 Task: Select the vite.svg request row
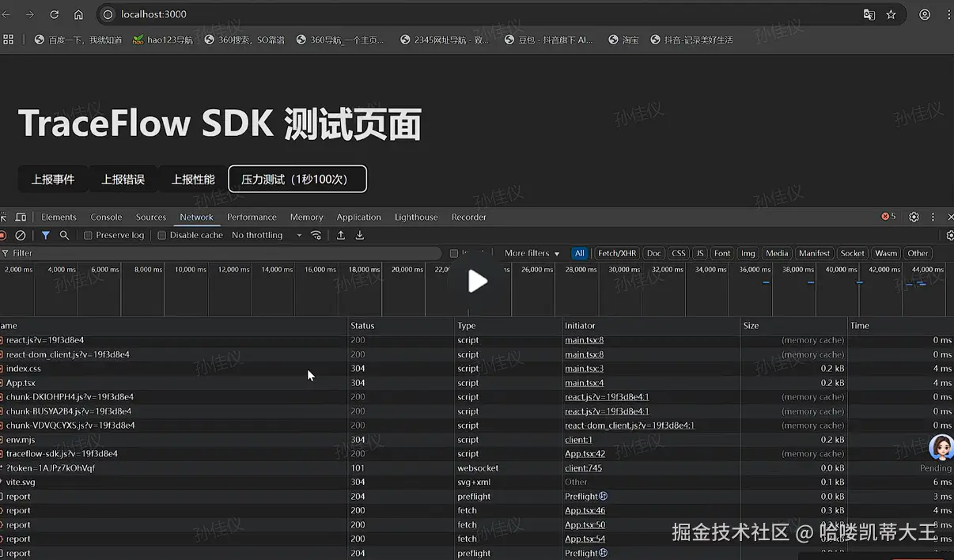(477, 482)
